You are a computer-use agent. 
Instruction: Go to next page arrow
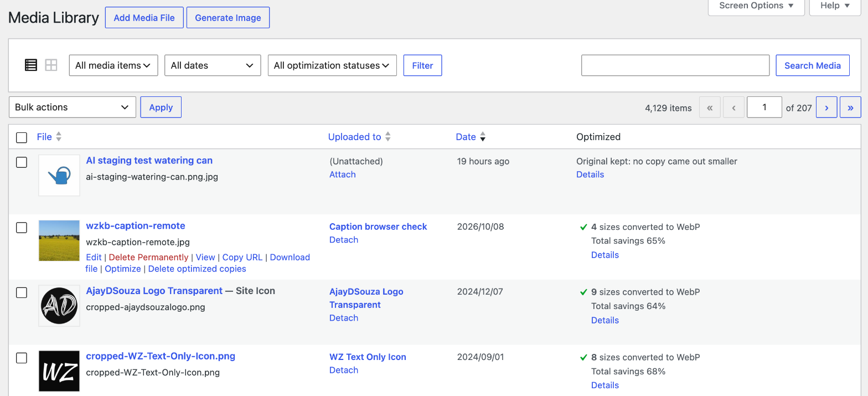coord(826,107)
